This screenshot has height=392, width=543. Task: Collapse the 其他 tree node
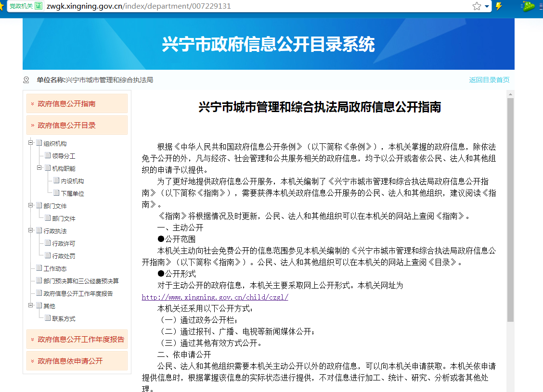30,305
